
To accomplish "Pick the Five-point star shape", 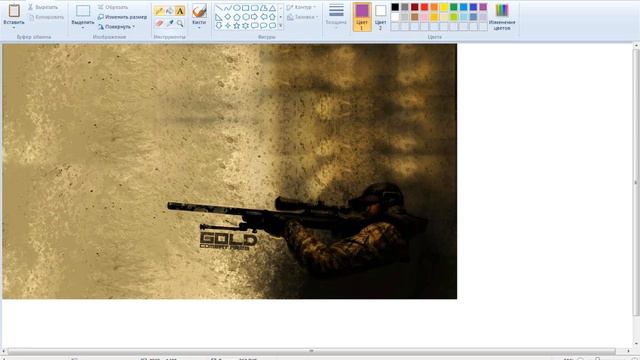I will (x=237, y=25).
